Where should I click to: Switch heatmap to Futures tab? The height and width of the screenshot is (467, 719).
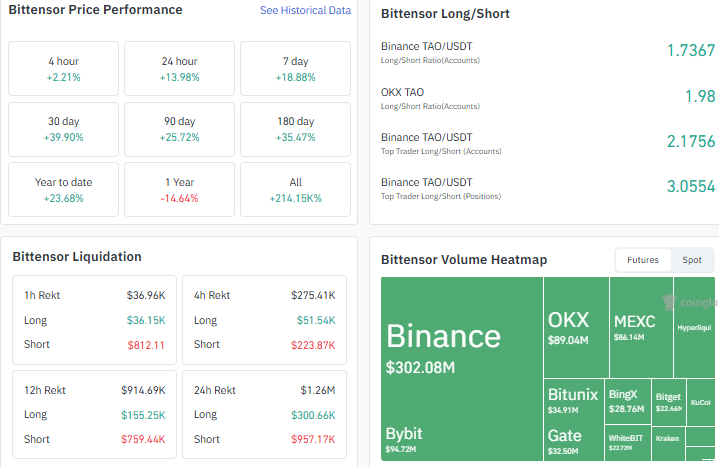click(x=643, y=260)
